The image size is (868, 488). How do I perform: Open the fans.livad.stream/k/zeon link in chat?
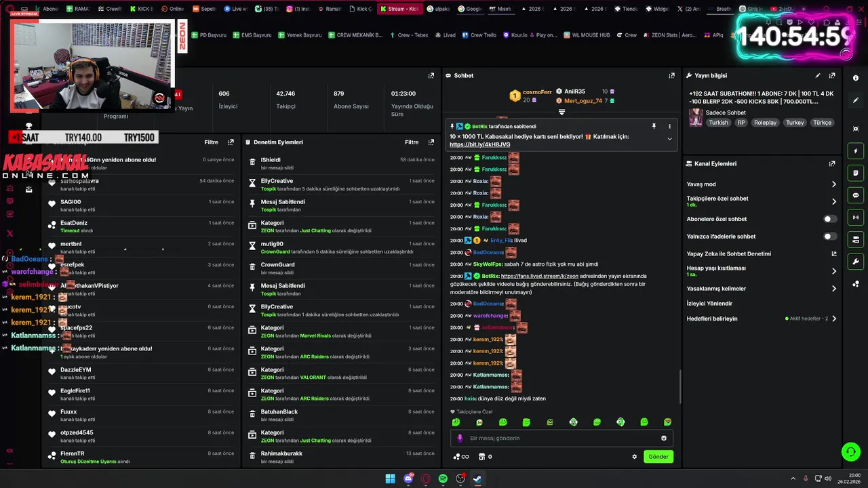540,276
